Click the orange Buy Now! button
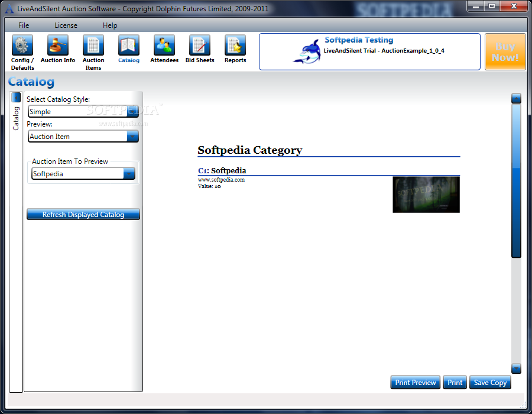 pos(505,52)
